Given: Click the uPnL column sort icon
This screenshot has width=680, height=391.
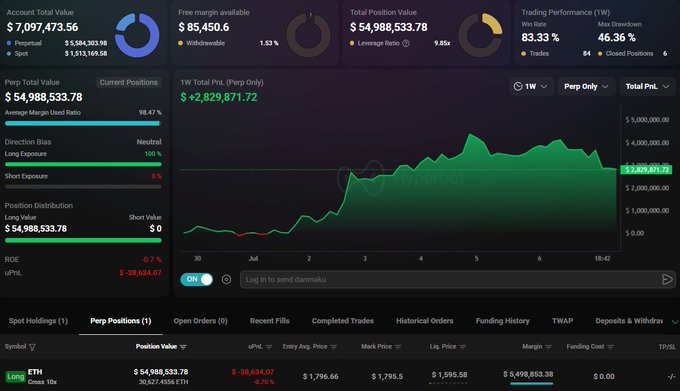Looking at the screenshot, I should (x=269, y=347).
